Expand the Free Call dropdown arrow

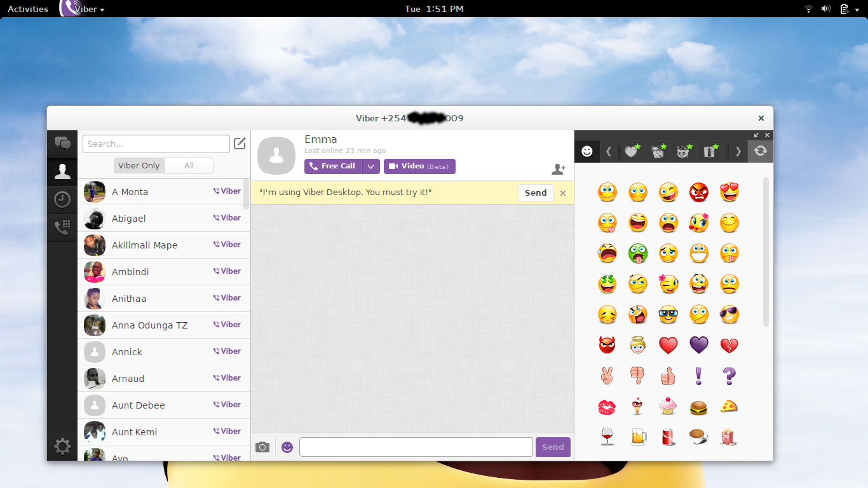tap(371, 166)
